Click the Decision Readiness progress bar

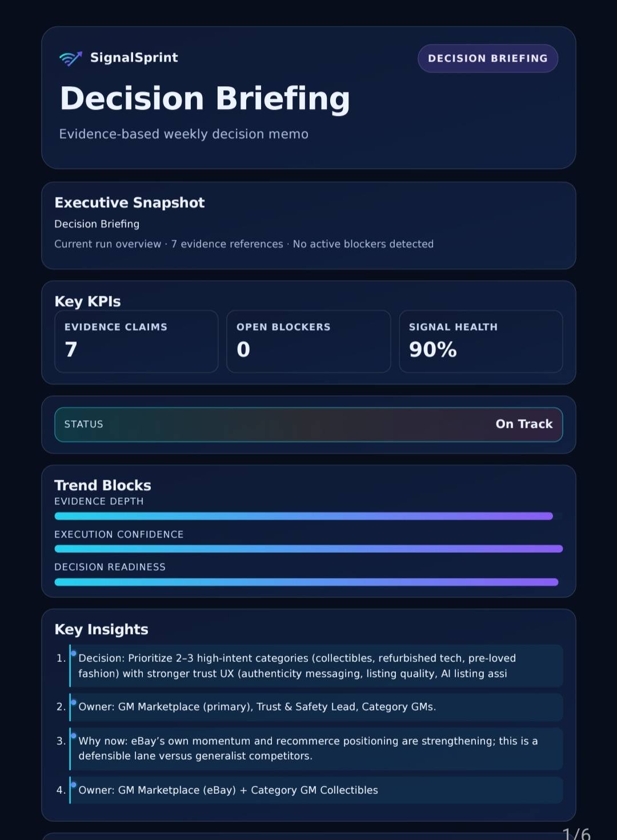(306, 582)
